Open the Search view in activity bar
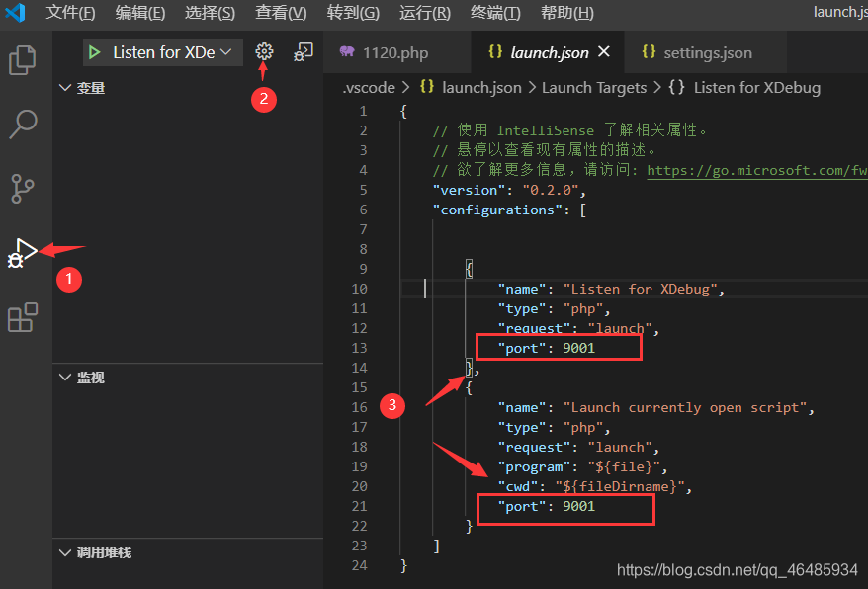 [23, 124]
